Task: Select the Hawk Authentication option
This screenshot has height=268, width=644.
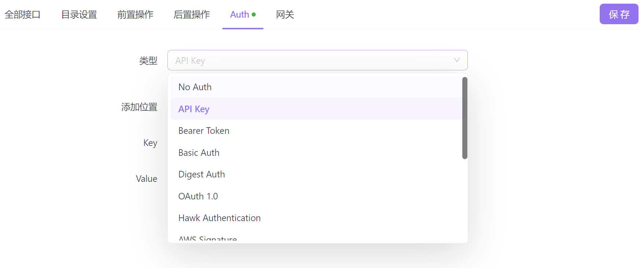Action: pyautogui.click(x=219, y=218)
